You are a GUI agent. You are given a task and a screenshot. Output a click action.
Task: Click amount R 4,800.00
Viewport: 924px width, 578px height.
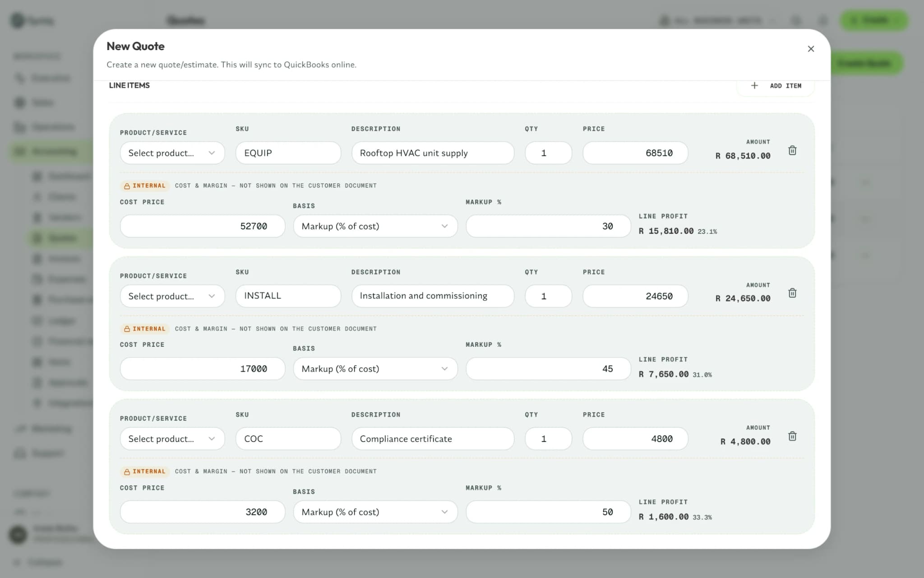[x=745, y=442]
